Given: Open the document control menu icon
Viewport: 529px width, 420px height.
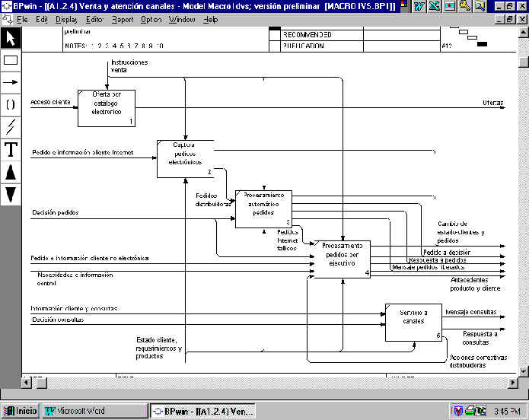Looking at the screenshot, I should (7, 19).
